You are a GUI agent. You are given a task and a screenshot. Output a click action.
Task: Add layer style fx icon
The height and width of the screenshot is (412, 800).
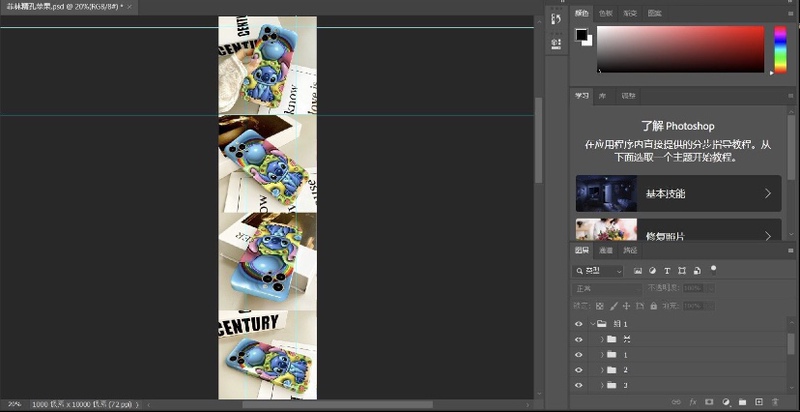coord(693,402)
